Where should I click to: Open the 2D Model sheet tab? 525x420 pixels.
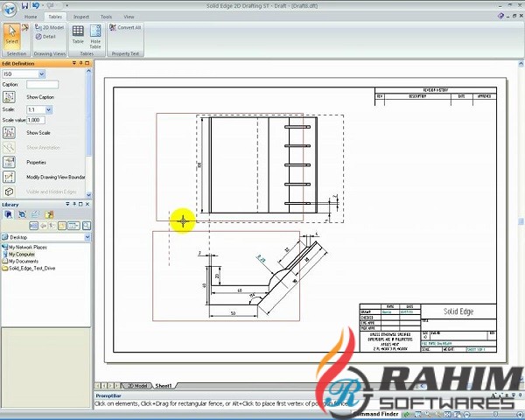coord(137,386)
